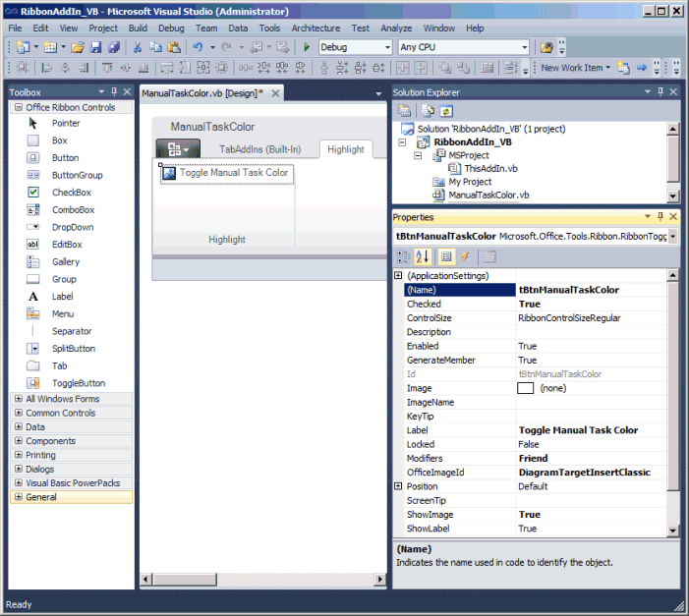Select My Project in Solution Explorer

click(470, 182)
